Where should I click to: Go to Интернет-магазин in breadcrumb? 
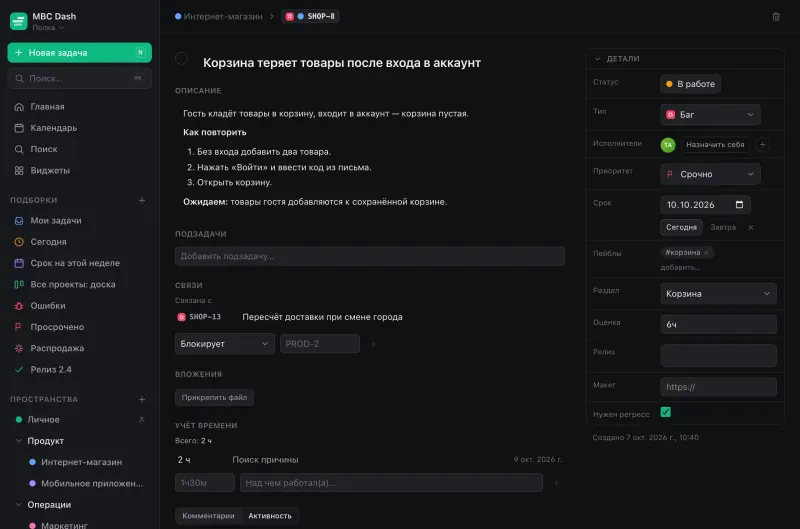pos(218,17)
